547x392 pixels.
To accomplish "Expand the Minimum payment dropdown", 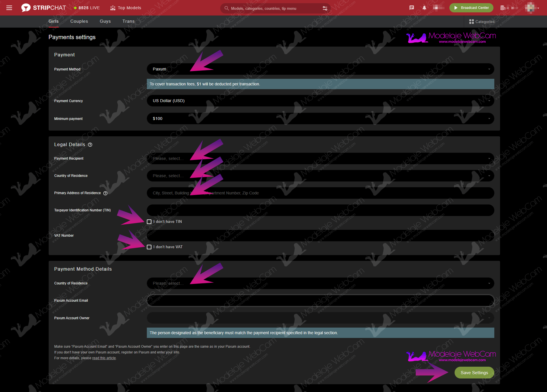I will pyautogui.click(x=320, y=118).
